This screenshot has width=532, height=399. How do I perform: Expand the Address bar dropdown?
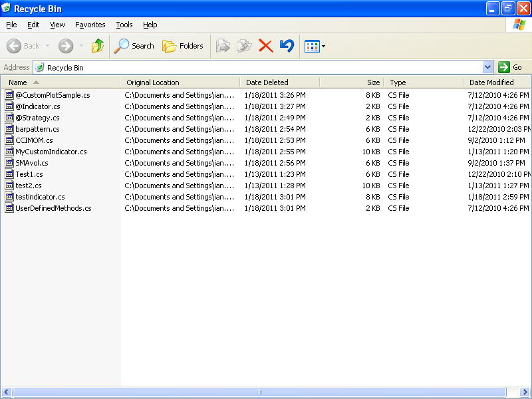click(487, 67)
